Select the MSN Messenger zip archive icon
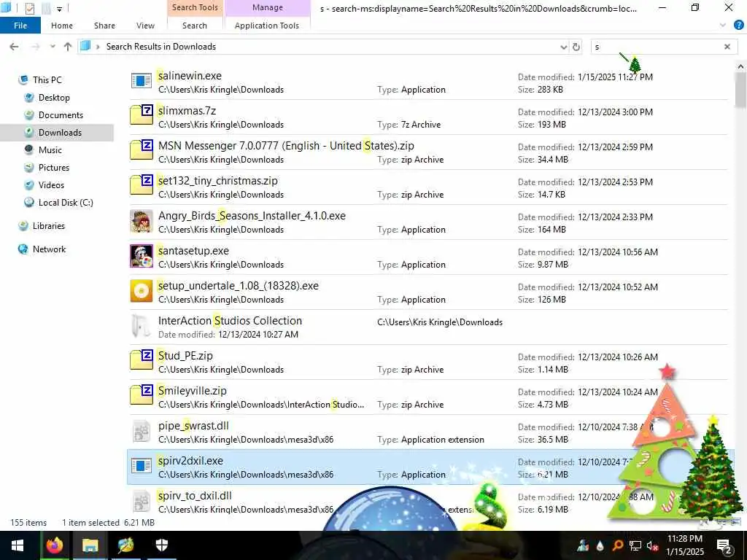 tap(141, 149)
